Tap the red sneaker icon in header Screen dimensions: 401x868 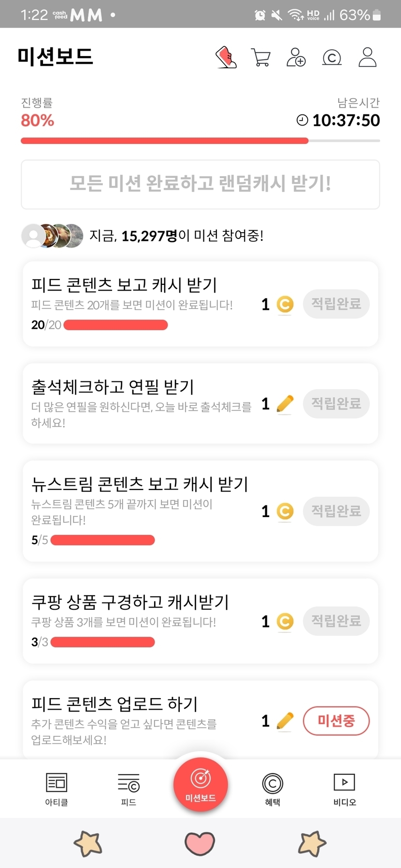226,57
